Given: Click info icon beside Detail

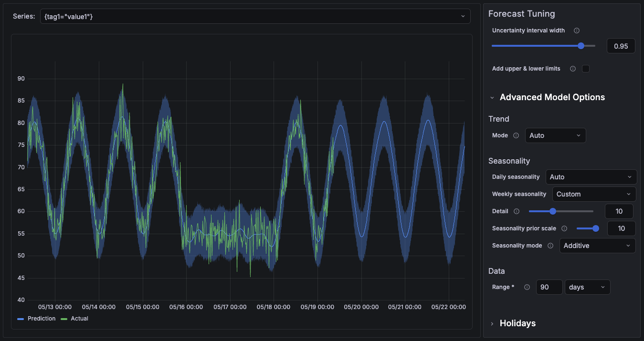Looking at the screenshot, I should 517,211.
